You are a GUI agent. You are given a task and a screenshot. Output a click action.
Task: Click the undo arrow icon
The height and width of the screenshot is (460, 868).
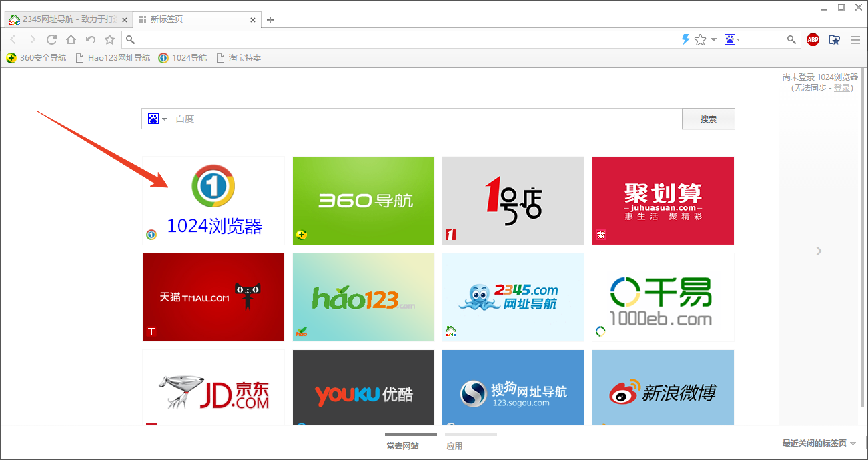(91, 39)
